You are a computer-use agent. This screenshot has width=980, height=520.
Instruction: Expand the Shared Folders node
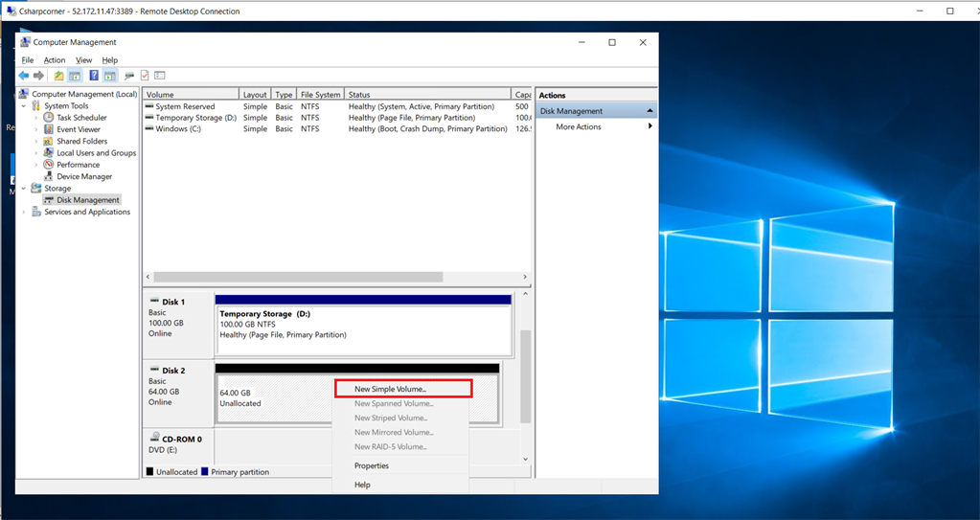(x=35, y=141)
